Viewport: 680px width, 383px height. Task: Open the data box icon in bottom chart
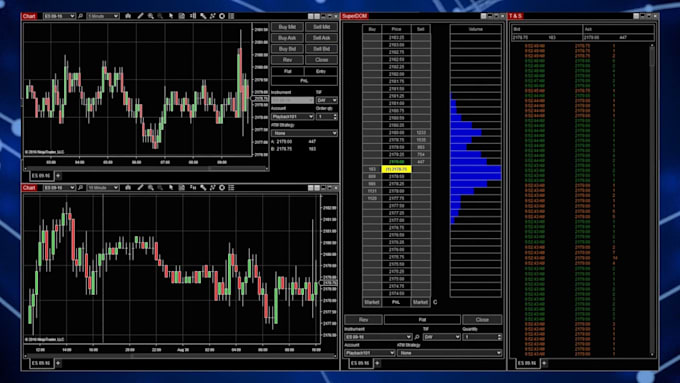click(182, 187)
